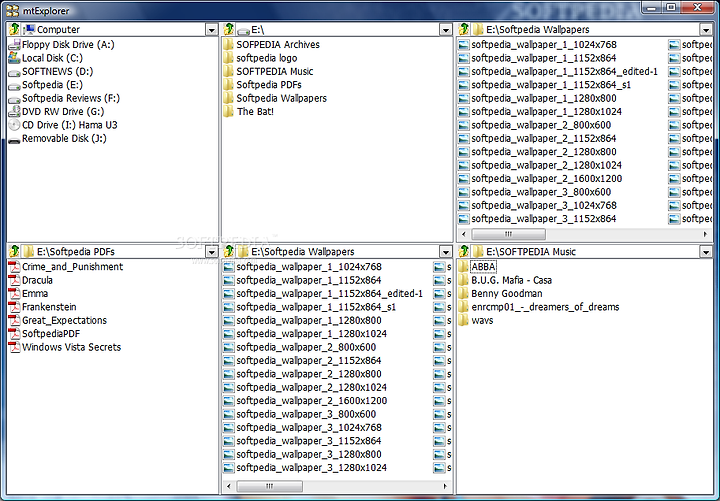The height and width of the screenshot is (501, 720).
Task: Select the Local Disk (C:) icon
Action: click(14, 58)
